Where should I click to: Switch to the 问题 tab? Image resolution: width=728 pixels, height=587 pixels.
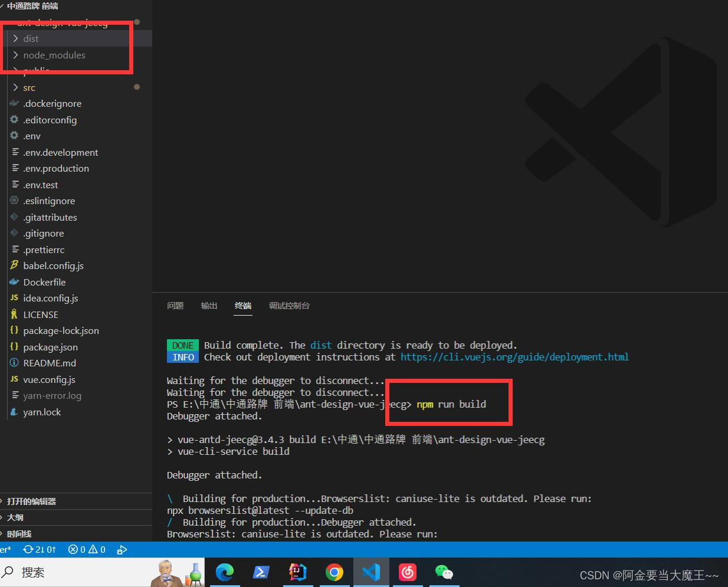coord(175,306)
